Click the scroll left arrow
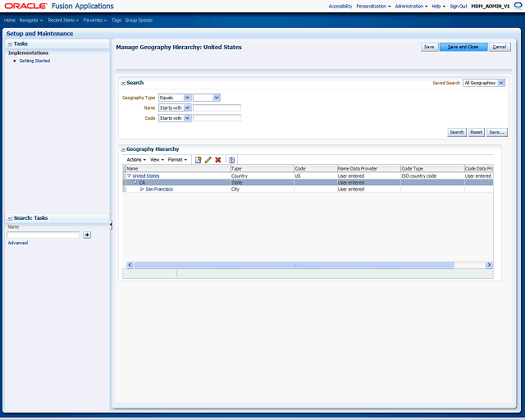The width and height of the screenshot is (525, 420). click(130, 265)
